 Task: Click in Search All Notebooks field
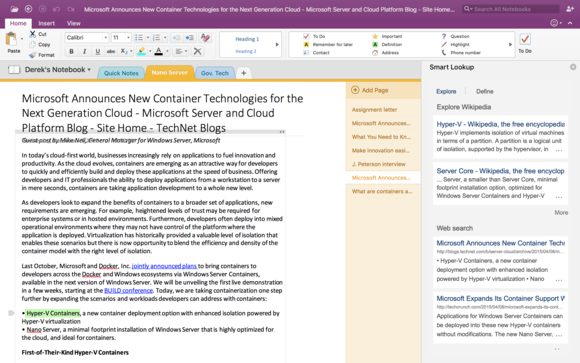510,9
